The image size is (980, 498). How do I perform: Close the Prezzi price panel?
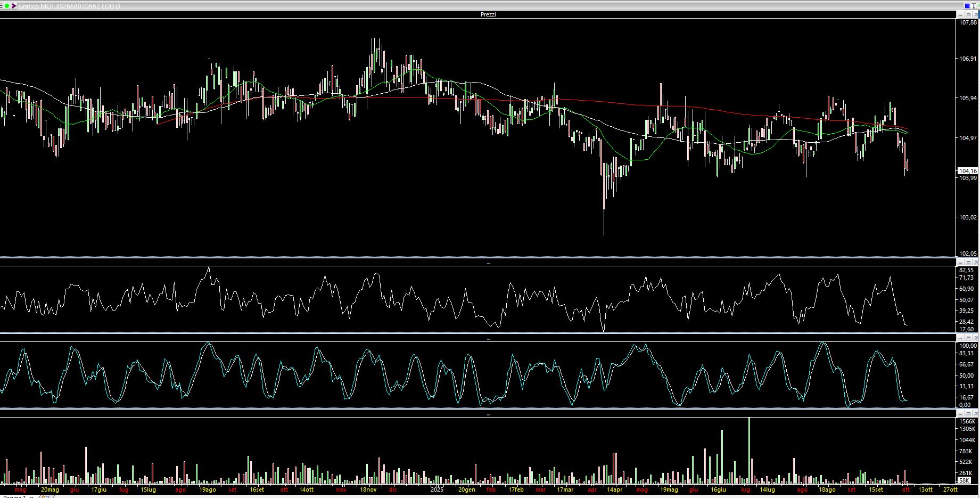975,14
